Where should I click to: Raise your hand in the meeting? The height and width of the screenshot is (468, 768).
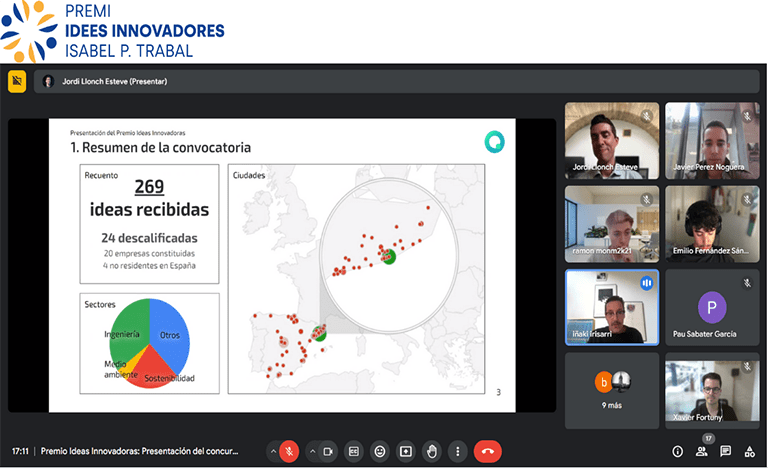432,451
